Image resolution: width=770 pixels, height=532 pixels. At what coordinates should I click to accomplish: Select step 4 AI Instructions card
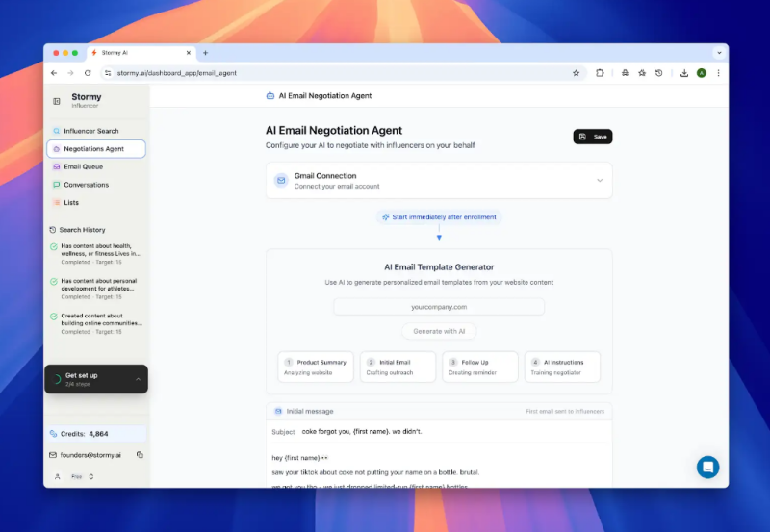click(x=562, y=367)
